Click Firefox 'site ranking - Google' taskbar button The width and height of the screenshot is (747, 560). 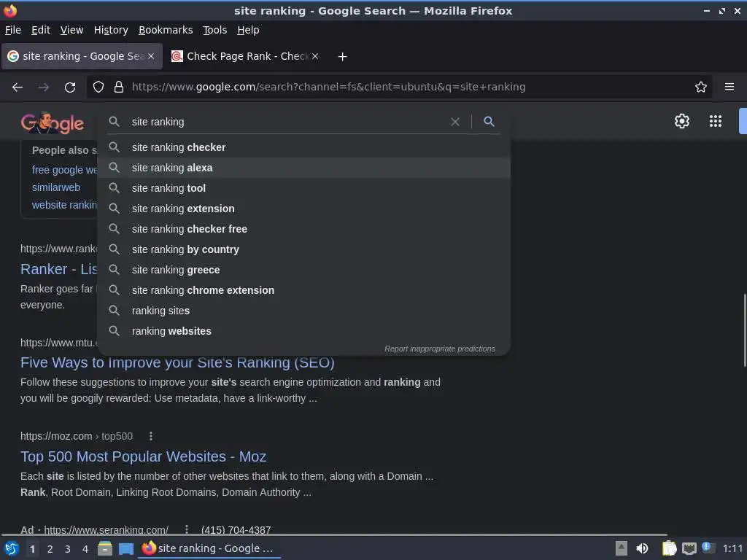point(209,548)
